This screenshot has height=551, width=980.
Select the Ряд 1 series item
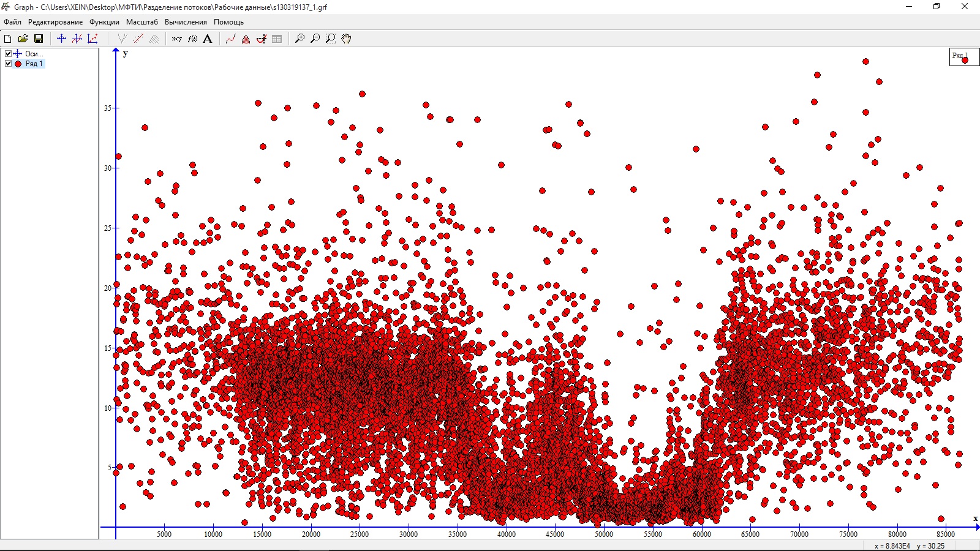click(x=34, y=64)
